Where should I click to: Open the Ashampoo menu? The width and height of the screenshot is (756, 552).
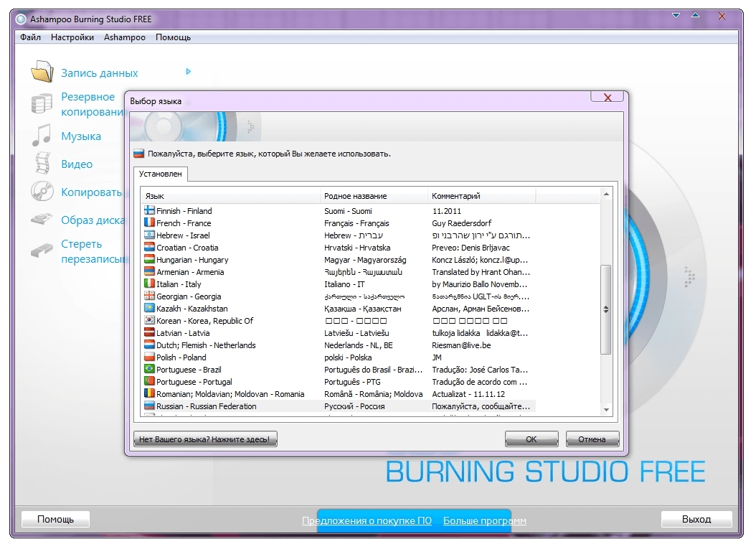(x=124, y=37)
